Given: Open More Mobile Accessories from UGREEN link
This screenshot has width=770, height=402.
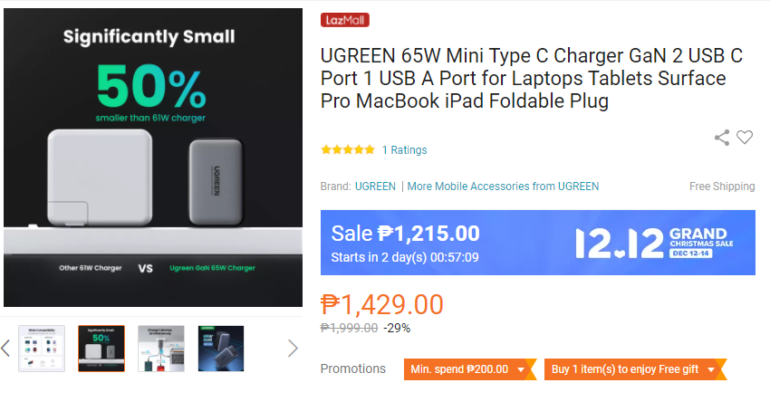Looking at the screenshot, I should 503,186.
